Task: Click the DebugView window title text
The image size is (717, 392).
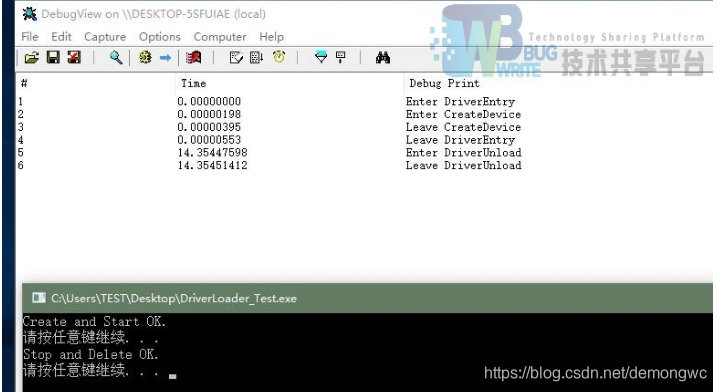Action: coord(153,14)
